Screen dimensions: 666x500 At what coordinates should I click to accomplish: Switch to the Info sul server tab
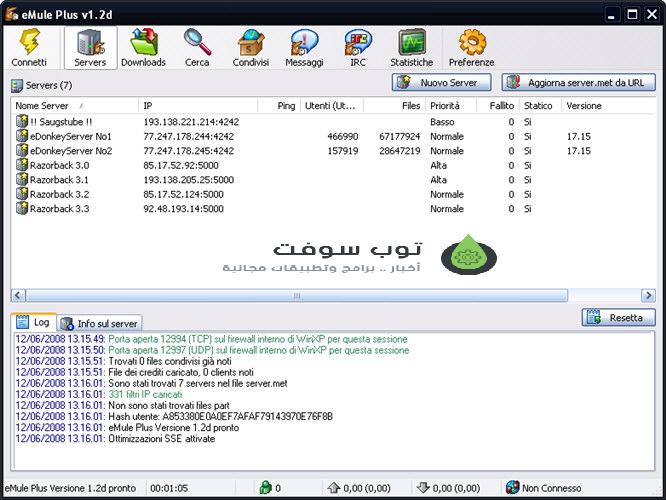tap(100, 324)
